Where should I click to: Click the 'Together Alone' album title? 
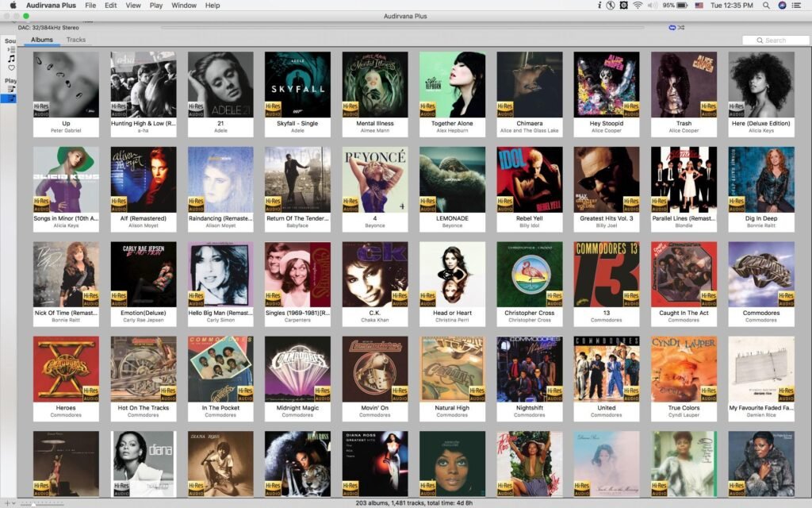click(452, 123)
